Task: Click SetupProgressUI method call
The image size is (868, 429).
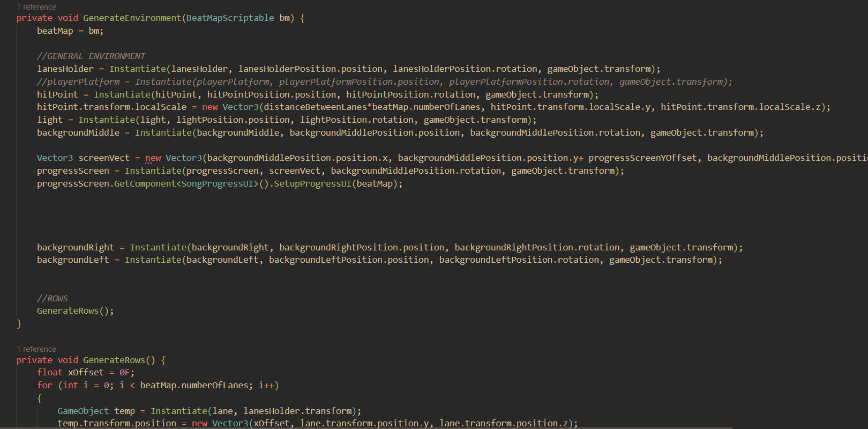Action: (312, 184)
